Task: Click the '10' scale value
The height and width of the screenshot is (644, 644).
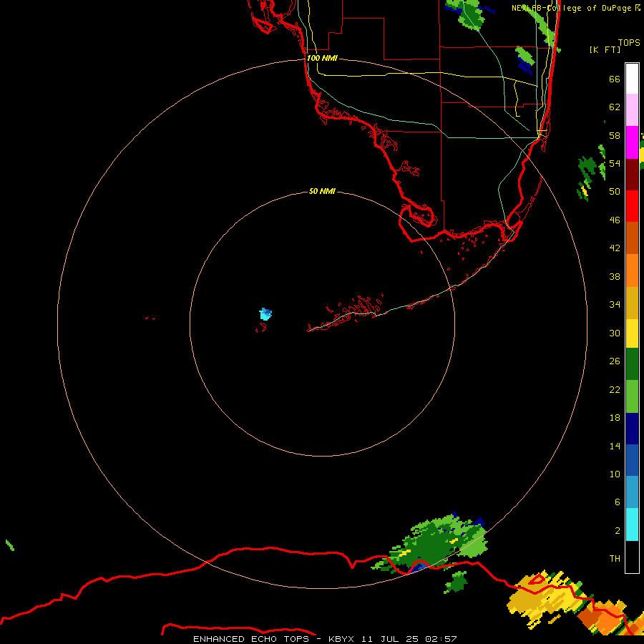Action: click(615, 474)
